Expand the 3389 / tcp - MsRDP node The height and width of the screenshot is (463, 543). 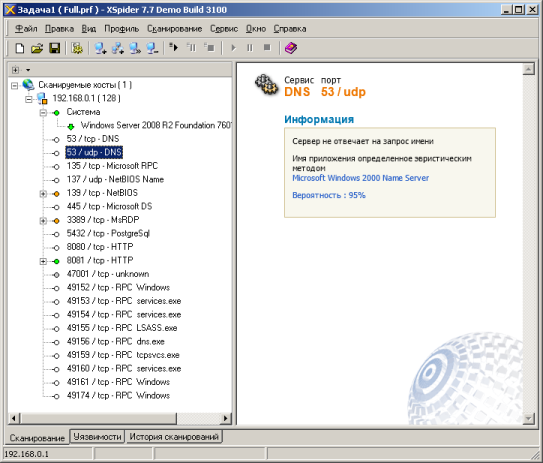43,221
